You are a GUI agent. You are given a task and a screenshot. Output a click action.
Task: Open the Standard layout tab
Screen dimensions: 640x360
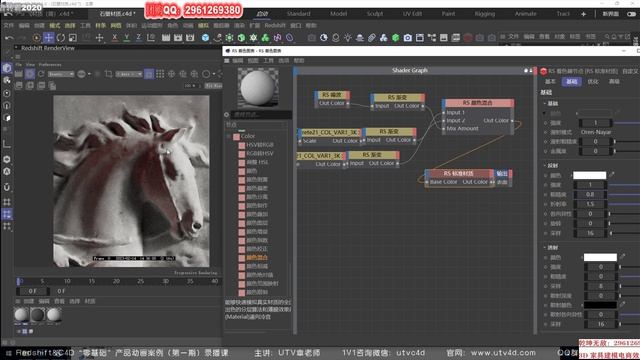coord(298,14)
